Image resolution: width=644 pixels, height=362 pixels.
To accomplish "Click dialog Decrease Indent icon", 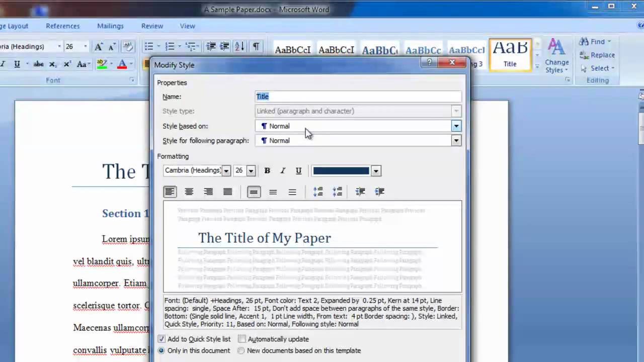I will pyautogui.click(x=360, y=192).
